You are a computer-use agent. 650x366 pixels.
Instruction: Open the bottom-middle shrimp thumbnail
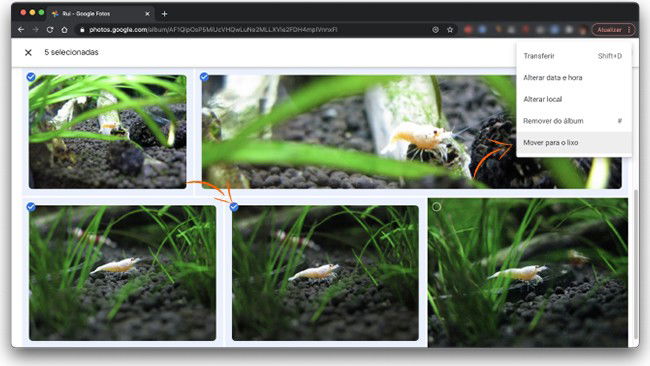pyautogui.click(x=325, y=273)
